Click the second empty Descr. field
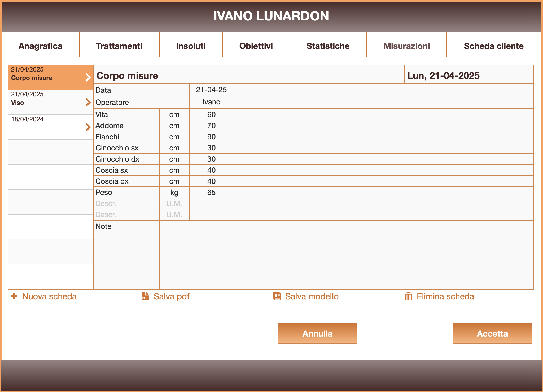The image size is (543, 392). click(x=127, y=215)
